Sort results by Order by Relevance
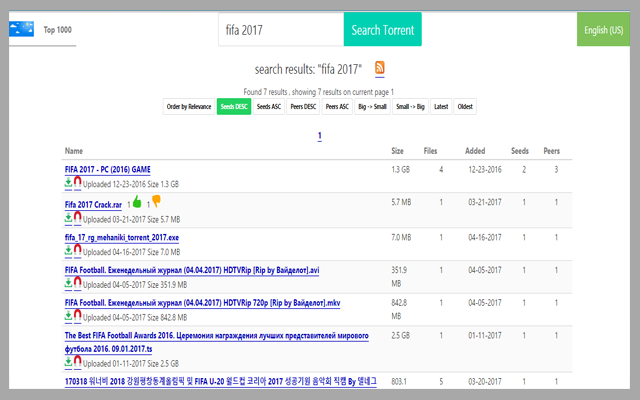 coord(189,106)
